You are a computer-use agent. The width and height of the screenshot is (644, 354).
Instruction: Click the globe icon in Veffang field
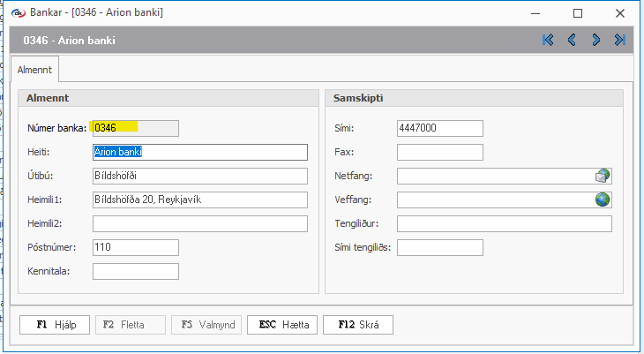[603, 200]
